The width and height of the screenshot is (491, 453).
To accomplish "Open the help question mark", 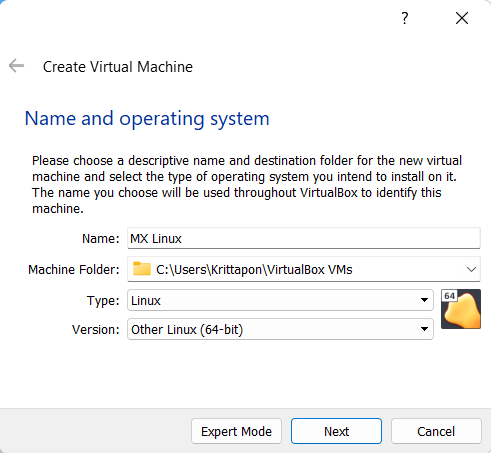I will coord(405,18).
